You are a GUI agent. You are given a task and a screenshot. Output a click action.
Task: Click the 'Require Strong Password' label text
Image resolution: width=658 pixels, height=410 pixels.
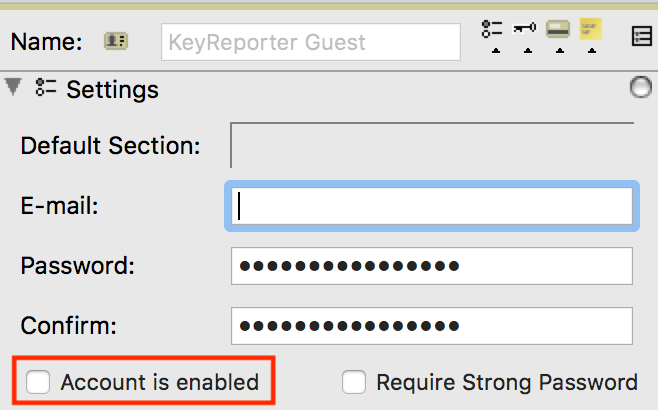(x=506, y=382)
